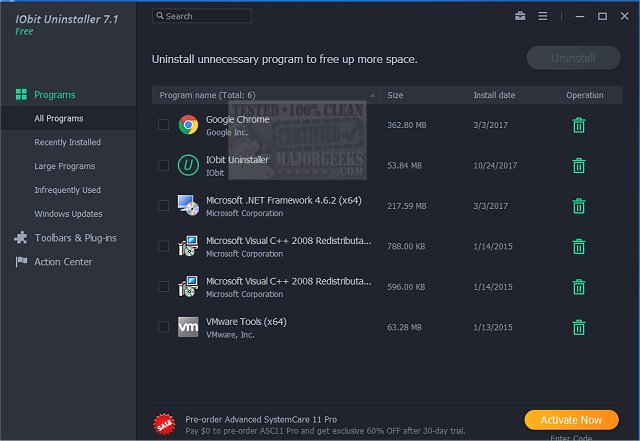The height and width of the screenshot is (441, 640).
Task: Click the 10/24/2017 install date
Action: pyautogui.click(x=495, y=165)
